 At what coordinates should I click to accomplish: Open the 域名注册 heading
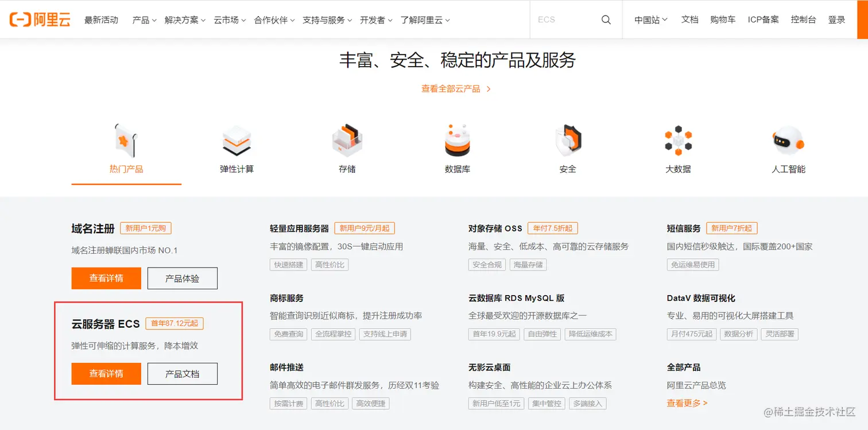[x=93, y=228]
